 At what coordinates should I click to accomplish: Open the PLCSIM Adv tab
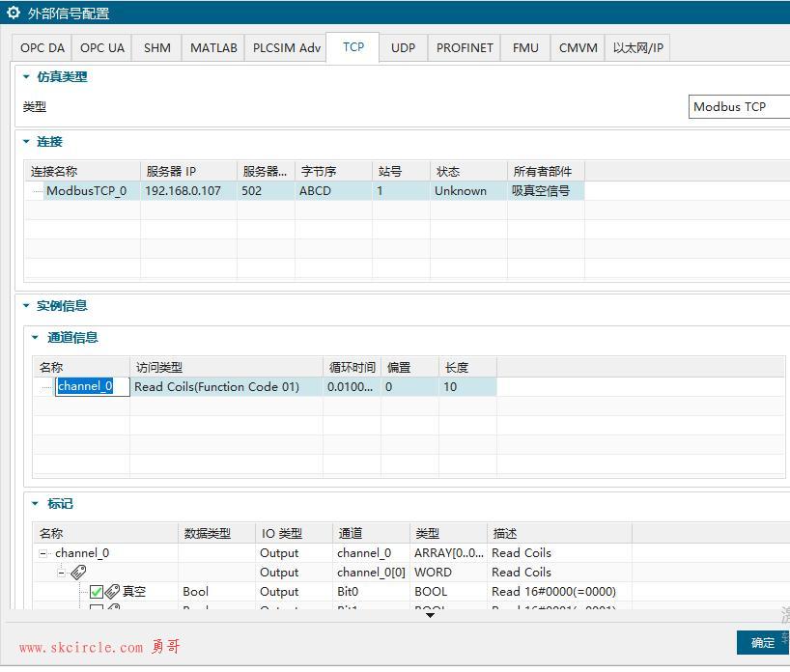(286, 48)
